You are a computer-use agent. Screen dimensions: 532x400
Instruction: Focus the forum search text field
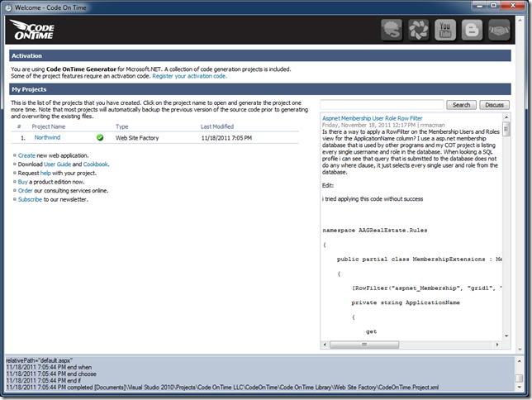[x=382, y=105]
